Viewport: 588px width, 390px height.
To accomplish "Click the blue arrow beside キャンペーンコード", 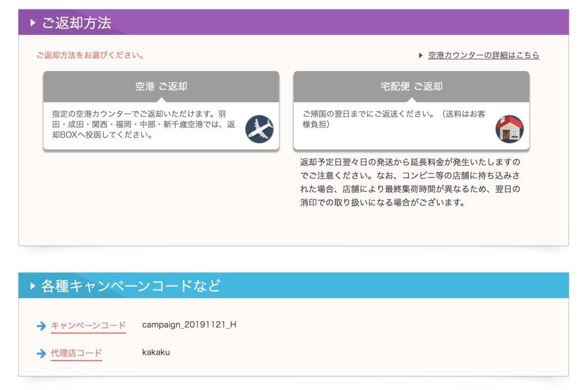I will (x=41, y=326).
